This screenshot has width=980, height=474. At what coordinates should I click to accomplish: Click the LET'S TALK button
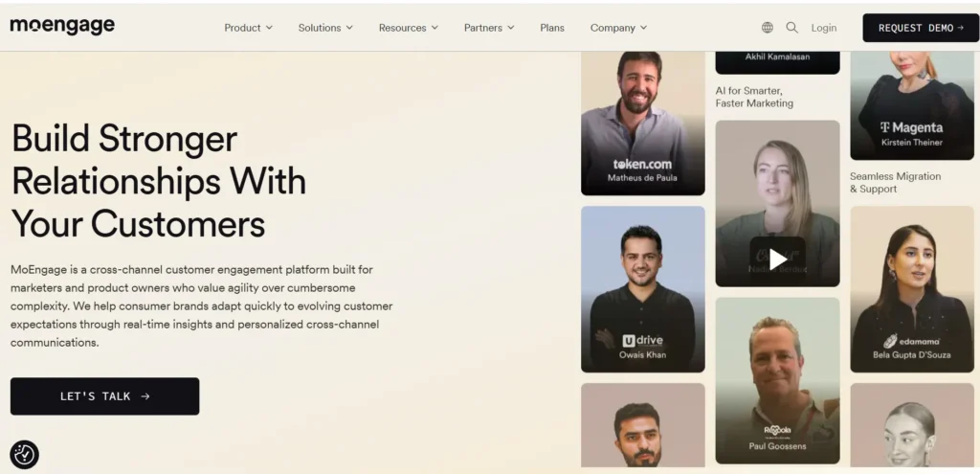point(105,395)
